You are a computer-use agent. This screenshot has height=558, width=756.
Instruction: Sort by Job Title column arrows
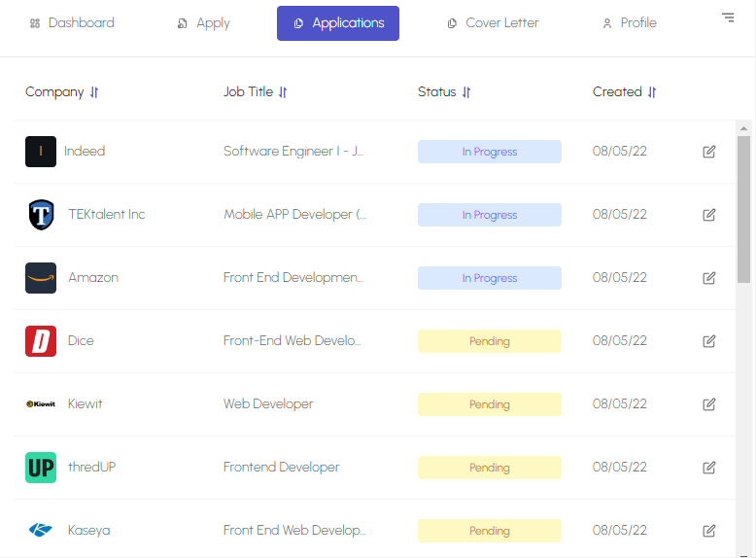(283, 92)
